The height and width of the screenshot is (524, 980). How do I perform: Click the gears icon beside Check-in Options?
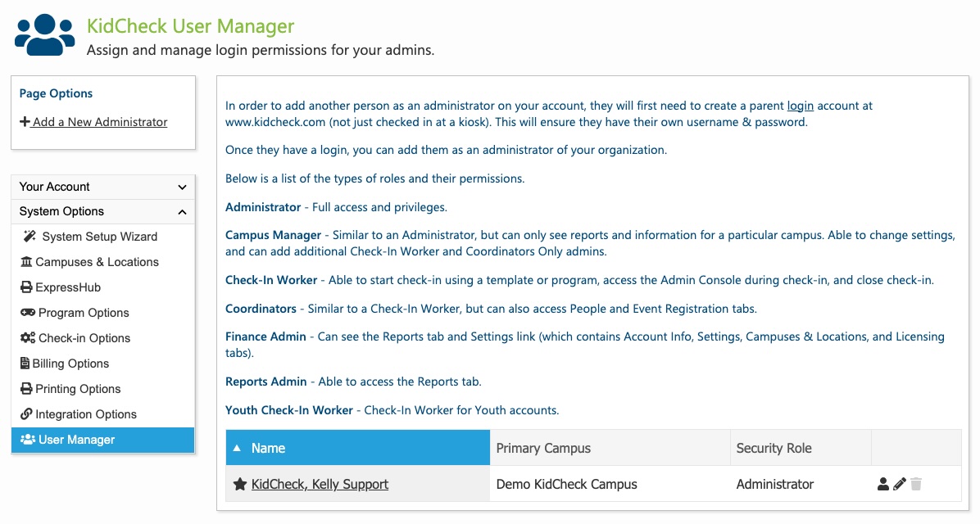coord(28,338)
